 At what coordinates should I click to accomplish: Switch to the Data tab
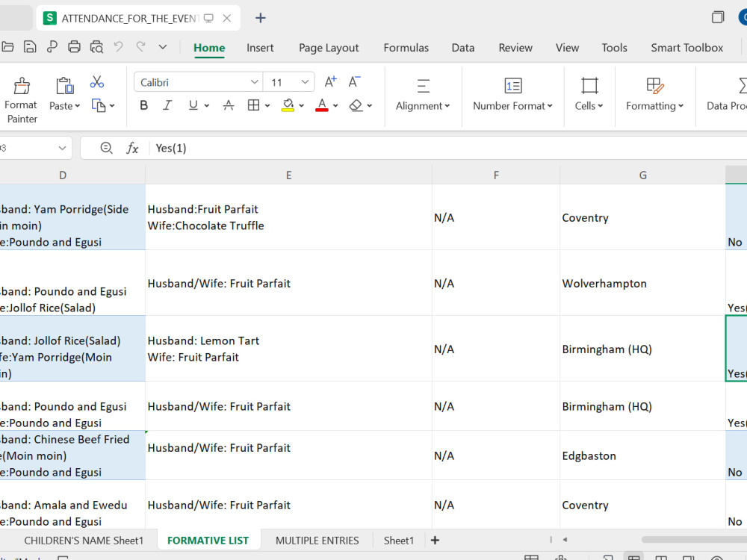463,48
